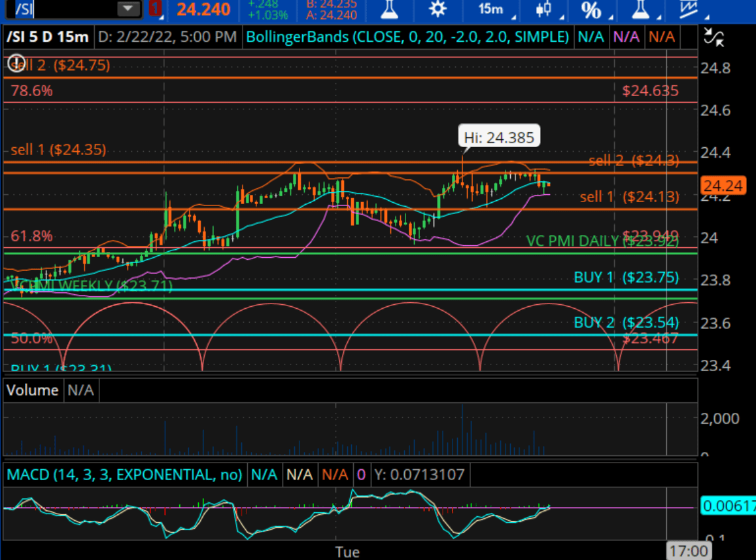Click the 2,000 volume axis label
This screenshot has width=756, height=560.
coord(719,418)
